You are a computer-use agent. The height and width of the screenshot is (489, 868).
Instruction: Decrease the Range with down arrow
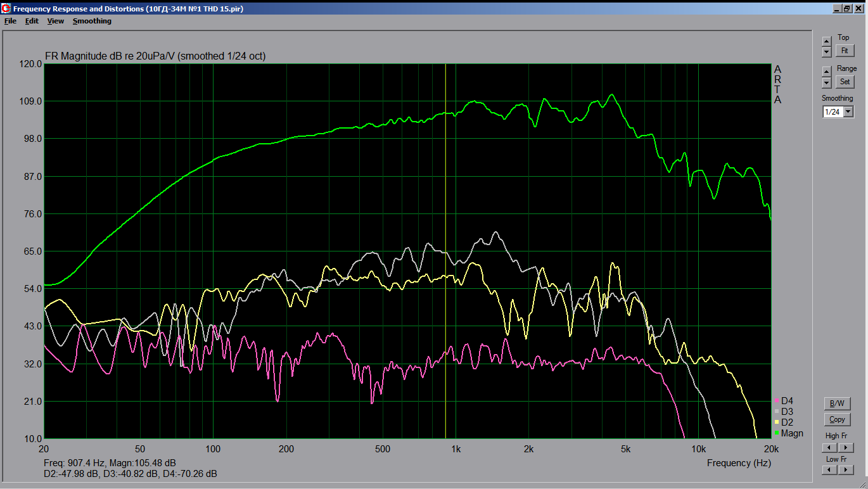pyautogui.click(x=826, y=82)
